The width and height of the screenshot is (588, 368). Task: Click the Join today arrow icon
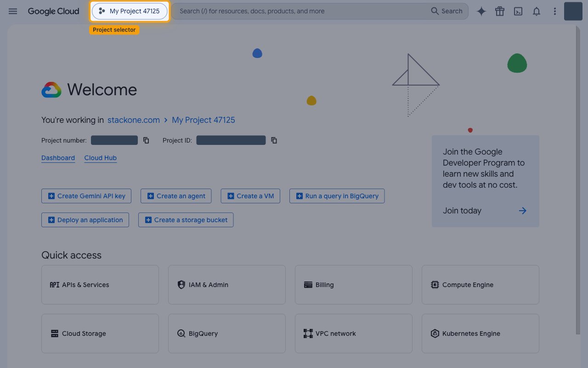click(523, 211)
